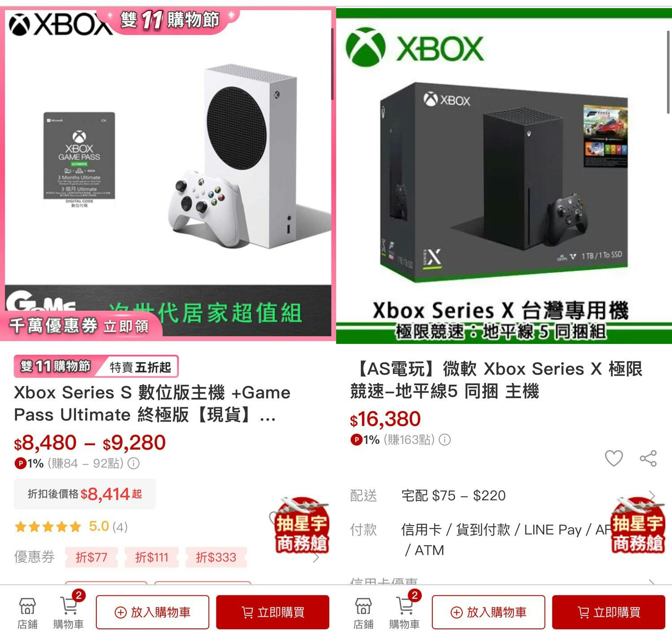Tap the left 抽星宇商務艙 floating badge
The width and height of the screenshot is (672, 636).
[x=301, y=525]
